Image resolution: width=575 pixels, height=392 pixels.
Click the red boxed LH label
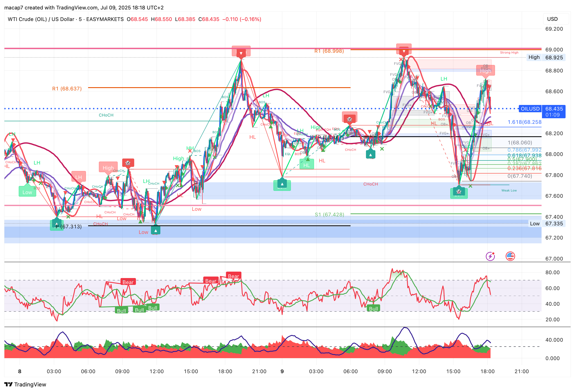pos(79,177)
